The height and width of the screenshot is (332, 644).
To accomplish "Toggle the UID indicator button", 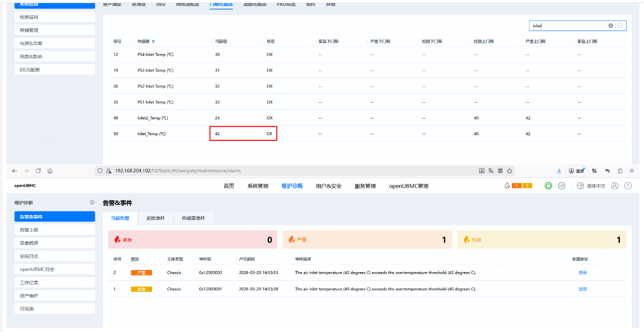I will (562, 186).
